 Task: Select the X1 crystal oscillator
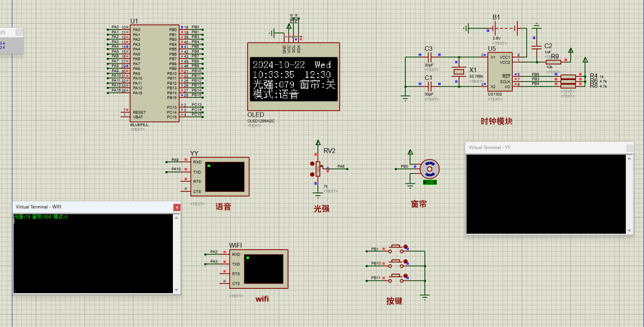pyautogui.click(x=458, y=72)
